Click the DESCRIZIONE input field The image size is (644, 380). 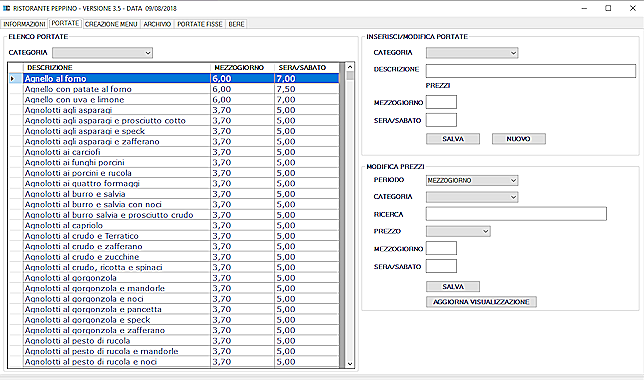(531, 71)
